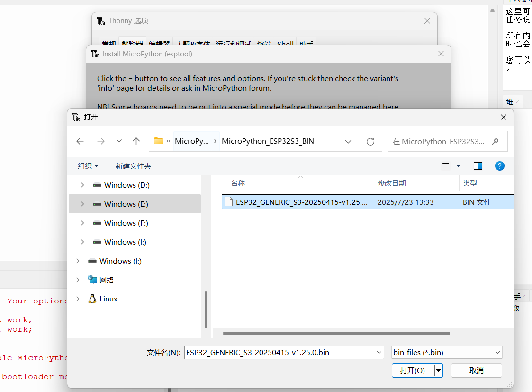Expand the Linux tree node
The width and height of the screenshot is (532, 392).
78,299
